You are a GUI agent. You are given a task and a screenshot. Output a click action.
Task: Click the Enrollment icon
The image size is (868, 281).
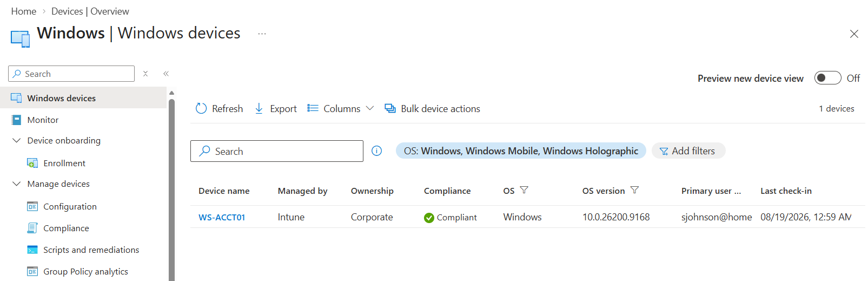pos(32,163)
